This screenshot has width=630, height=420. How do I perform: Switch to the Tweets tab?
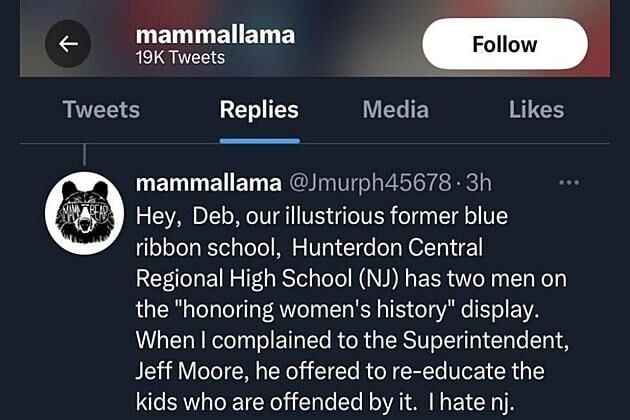[x=101, y=110]
